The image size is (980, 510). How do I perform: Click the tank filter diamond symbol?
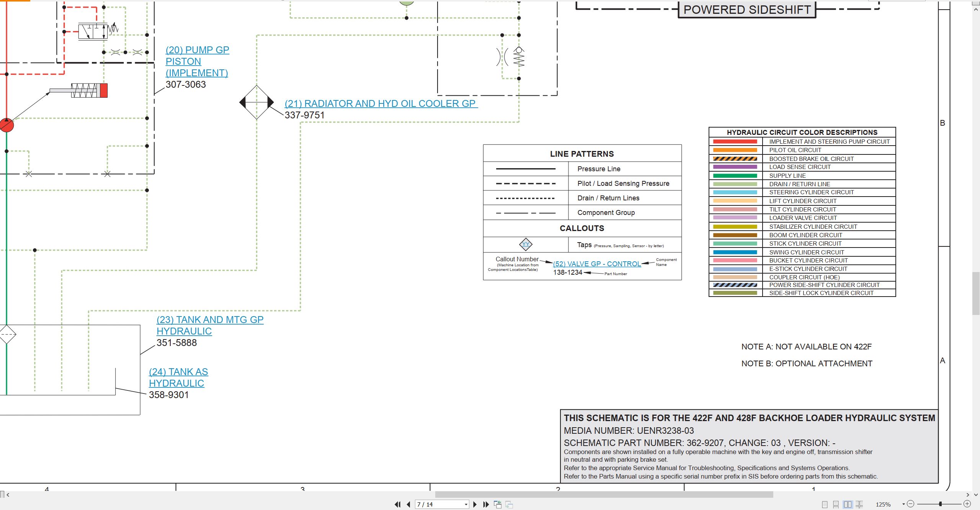tap(7, 334)
